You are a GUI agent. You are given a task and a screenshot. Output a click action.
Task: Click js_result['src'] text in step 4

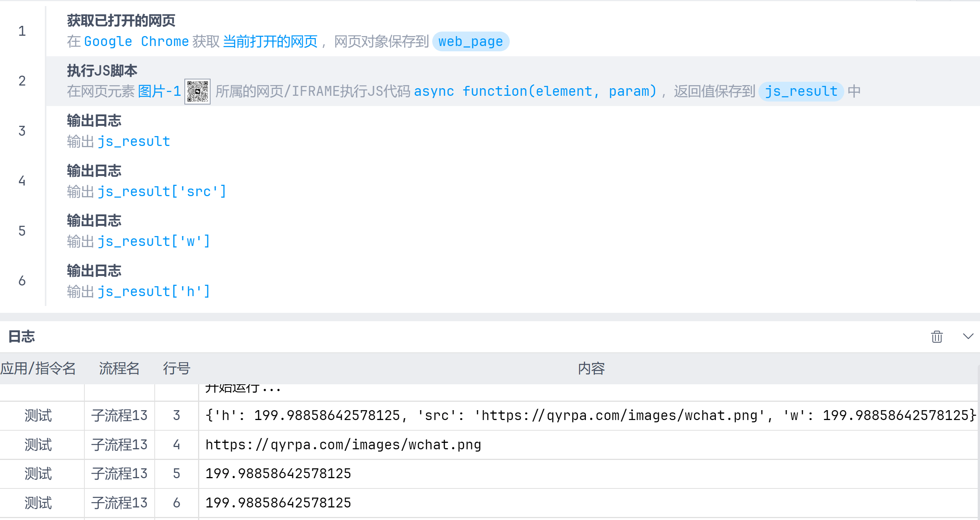(x=162, y=191)
